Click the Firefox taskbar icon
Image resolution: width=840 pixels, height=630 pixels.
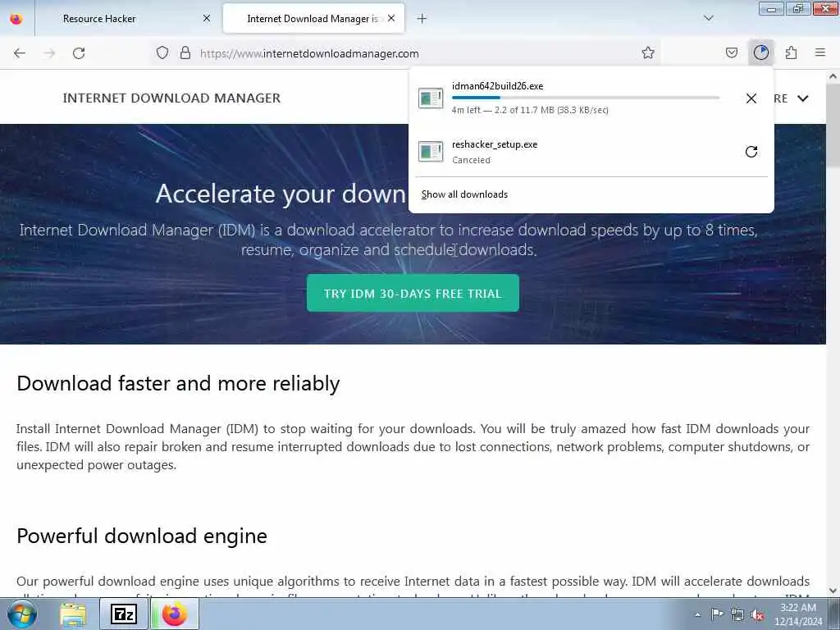point(174,614)
